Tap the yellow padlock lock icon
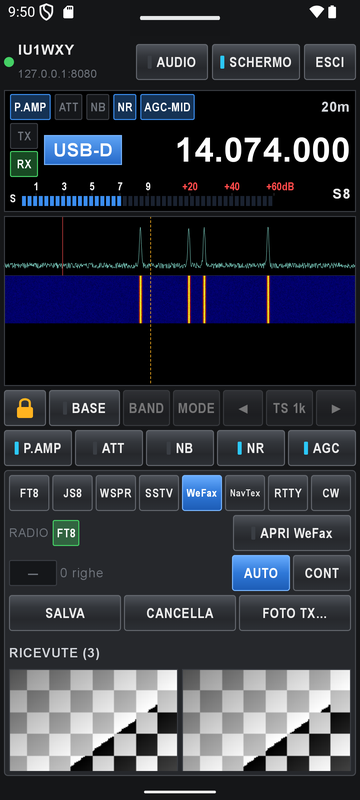 (x=25, y=408)
